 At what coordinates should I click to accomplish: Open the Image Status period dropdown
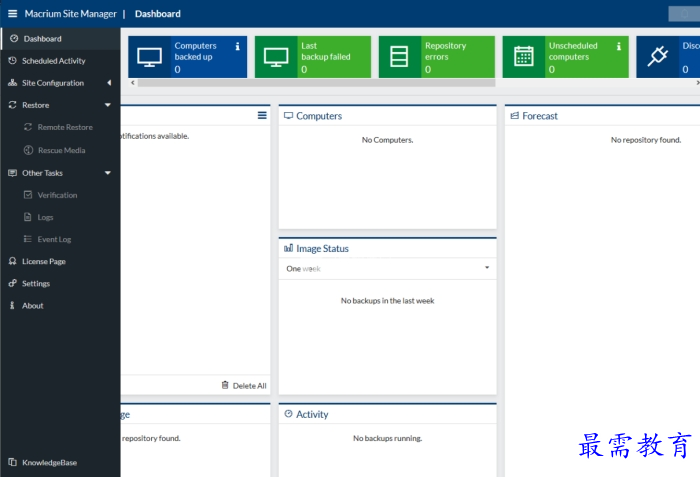coord(388,268)
